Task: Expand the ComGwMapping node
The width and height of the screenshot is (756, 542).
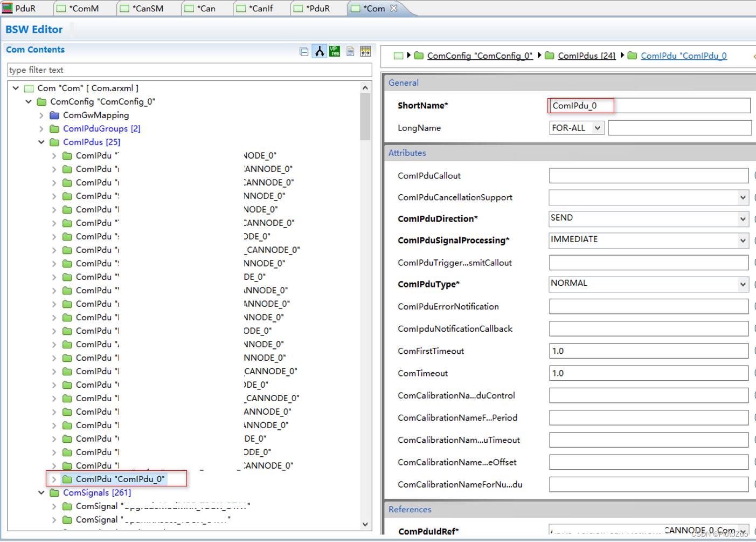Action: (x=41, y=115)
